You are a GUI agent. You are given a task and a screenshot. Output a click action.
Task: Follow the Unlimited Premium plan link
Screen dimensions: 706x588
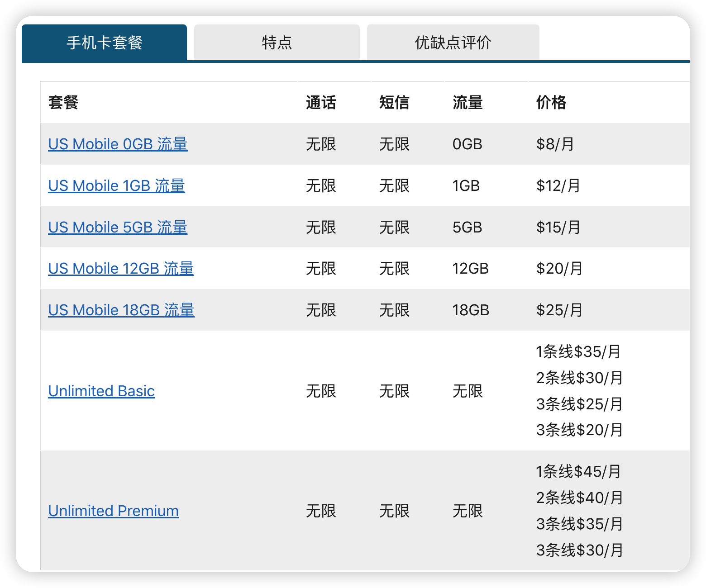(113, 511)
